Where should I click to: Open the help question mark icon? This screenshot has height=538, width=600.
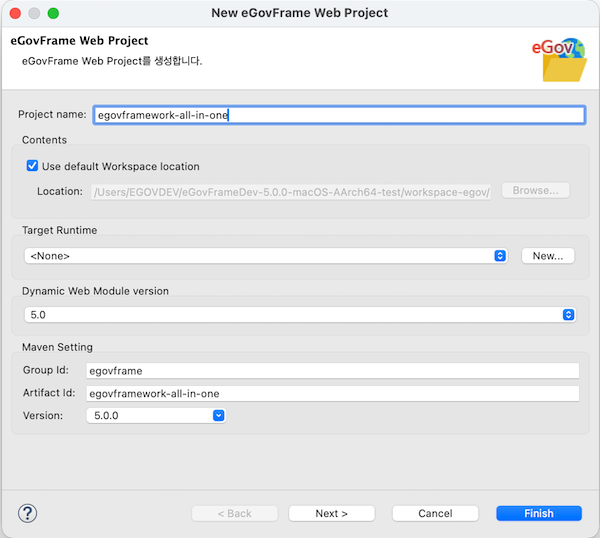pyautogui.click(x=28, y=513)
